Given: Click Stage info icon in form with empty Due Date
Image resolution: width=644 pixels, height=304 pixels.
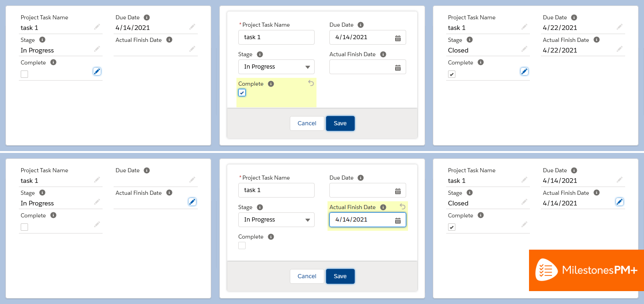Looking at the screenshot, I should (x=260, y=207).
